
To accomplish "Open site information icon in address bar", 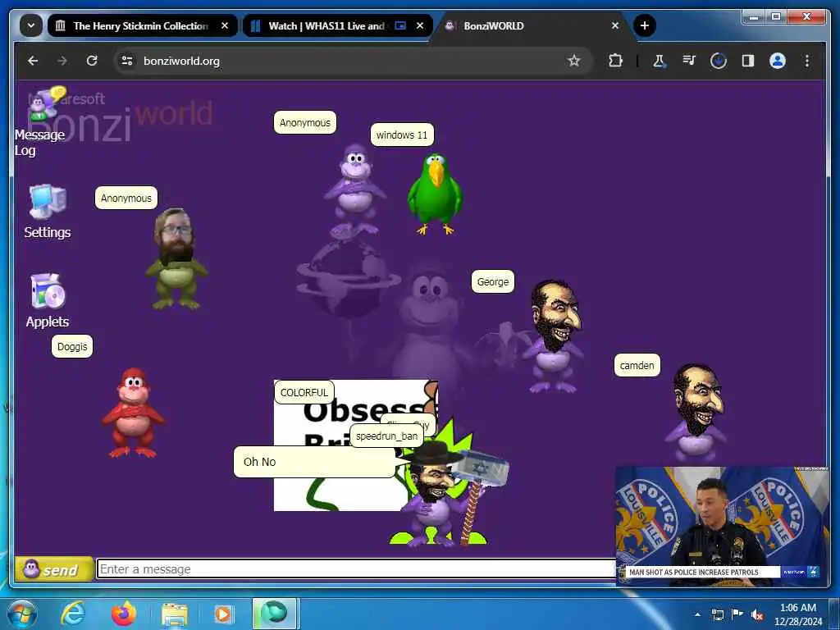I will 127,61.
